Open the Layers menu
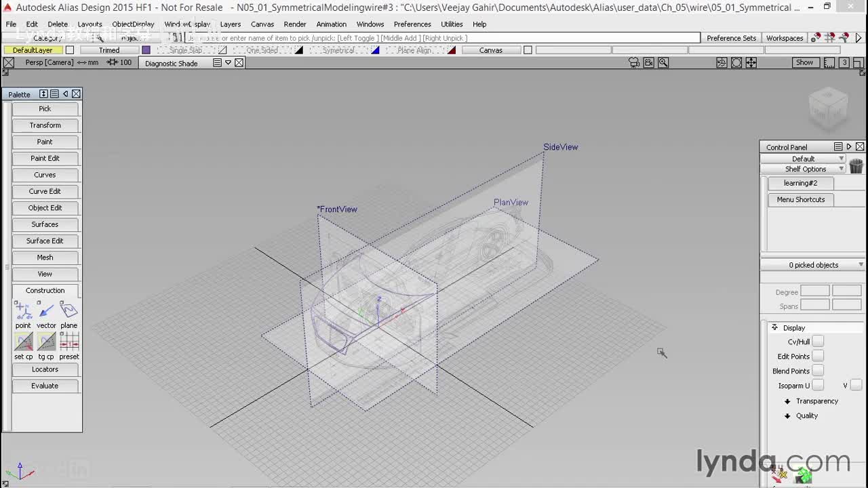Screen dimensions: 868x488 (231, 24)
